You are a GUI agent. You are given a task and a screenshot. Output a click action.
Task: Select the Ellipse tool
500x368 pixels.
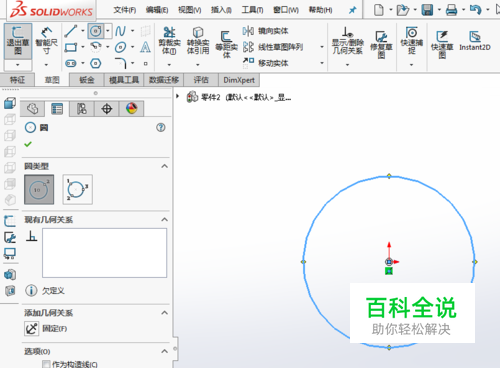(x=120, y=47)
